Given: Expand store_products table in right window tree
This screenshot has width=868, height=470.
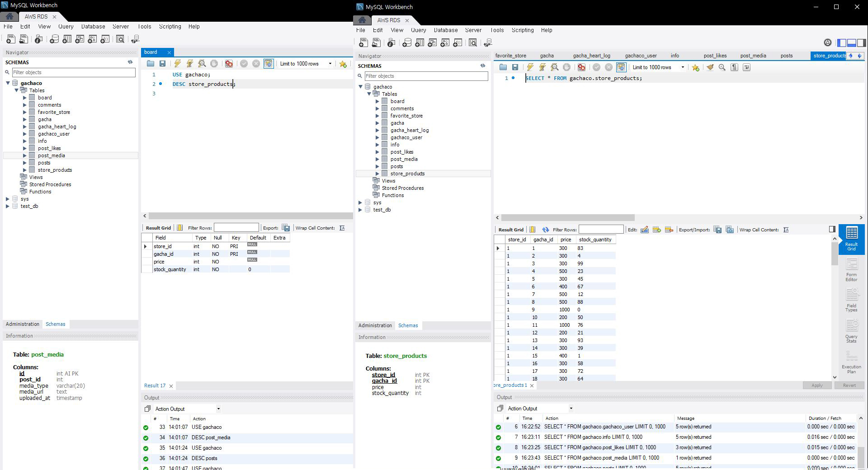Looking at the screenshot, I should [377, 174].
